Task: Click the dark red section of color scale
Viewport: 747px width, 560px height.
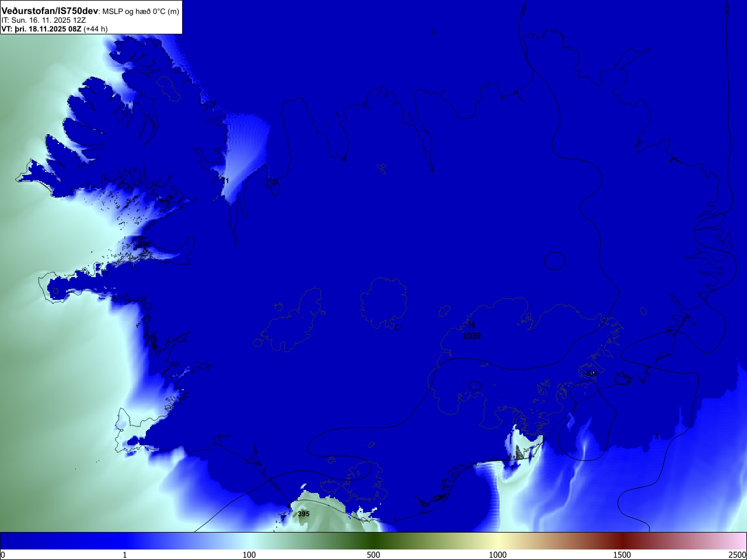Action: 622,541
